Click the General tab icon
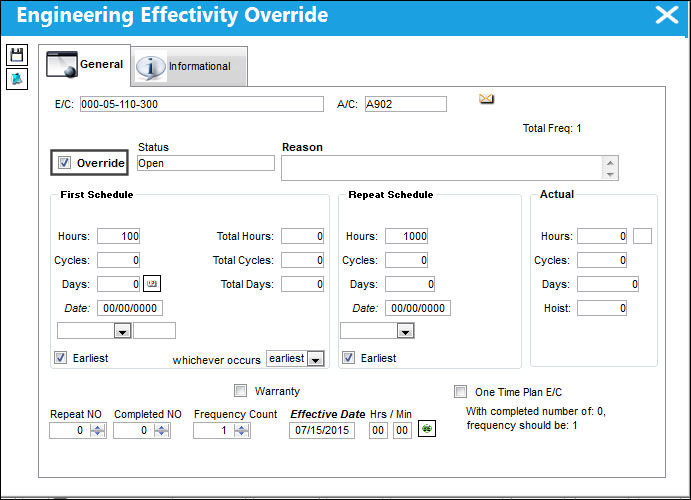The width and height of the screenshot is (691, 500). click(x=62, y=65)
